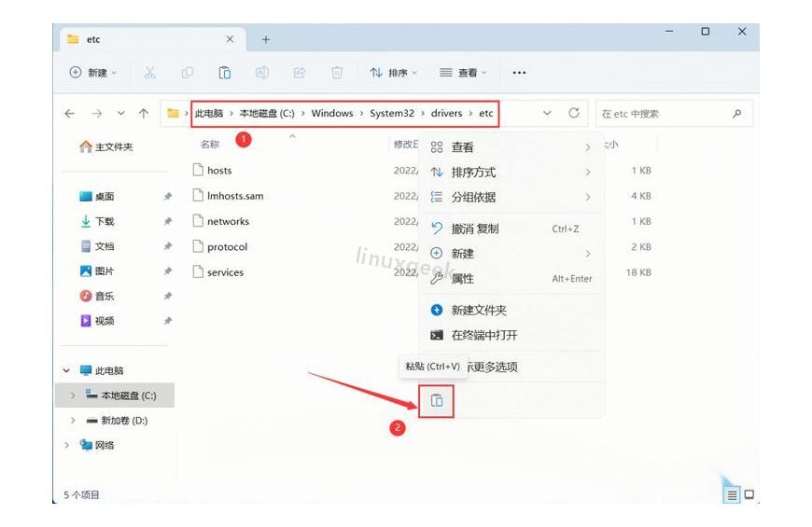Go up one folder level
This screenshot has height=527, width=812.
click(x=144, y=114)
